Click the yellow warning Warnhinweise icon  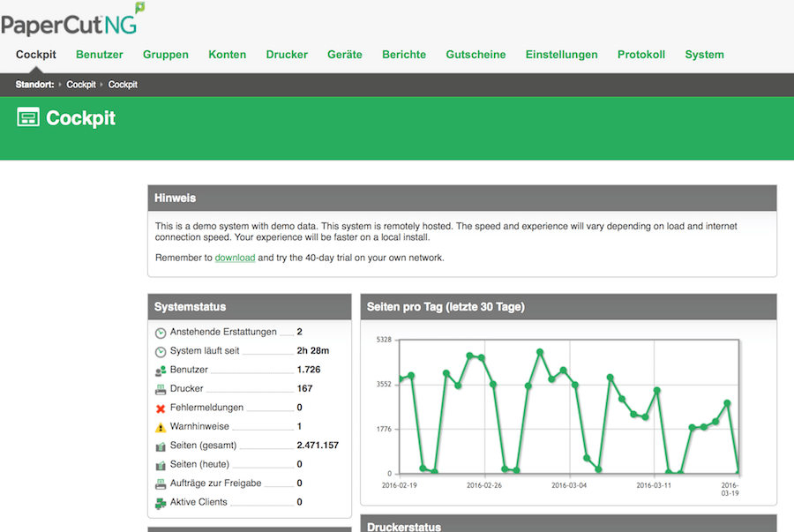coord(161,427)
